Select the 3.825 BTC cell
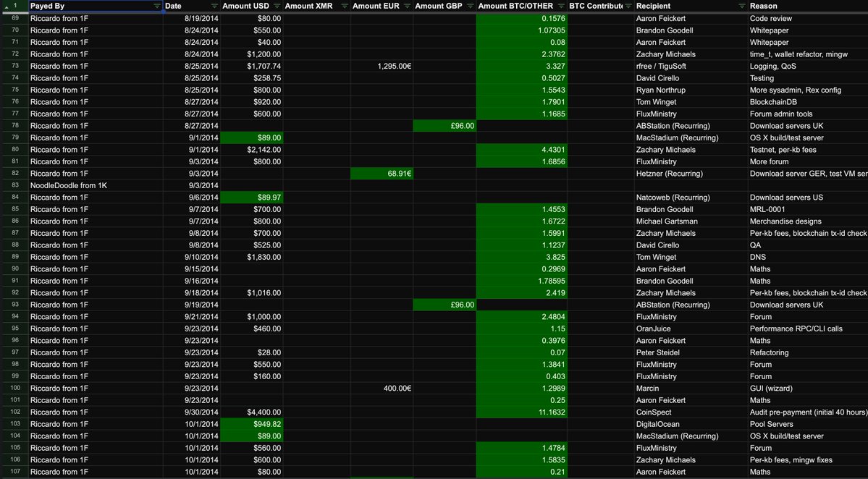 pos(521,257)
